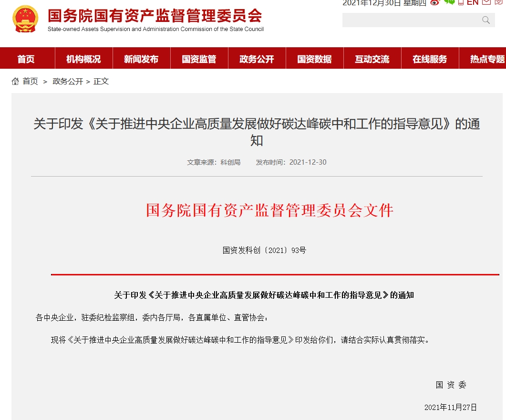Click the mobile phone version icon
The height and width of the screenshot is (420, 506).
pyautogui.click(x=461, y=2)
